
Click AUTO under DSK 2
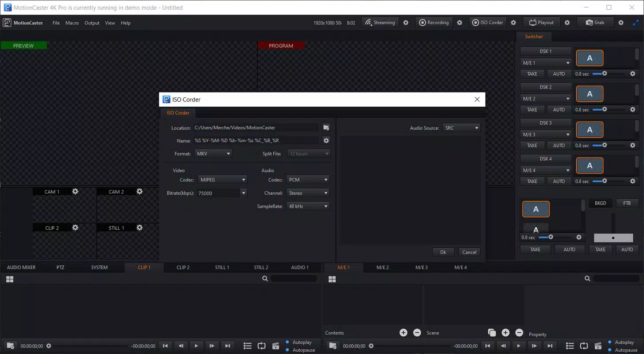(559, 110)
